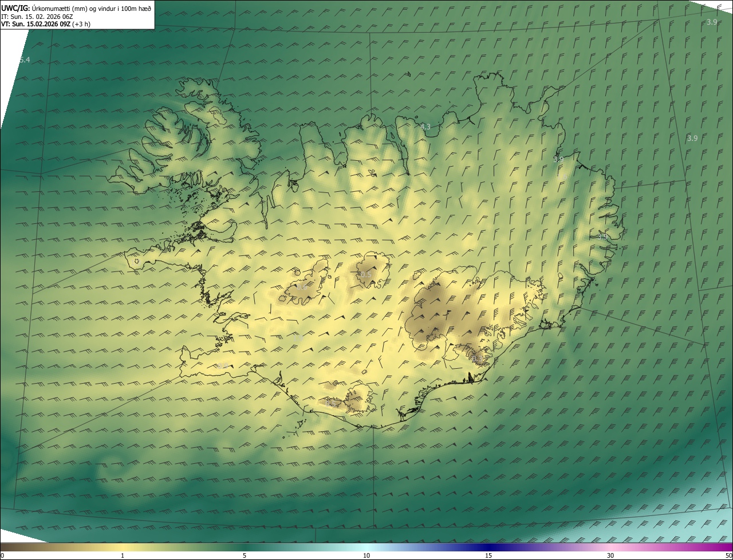Click the map title starting "UWC/IG: Úrkomumætti (mm)"
Image resolution: width=733 pixels, height=560 pixels.
pos(76,8)
